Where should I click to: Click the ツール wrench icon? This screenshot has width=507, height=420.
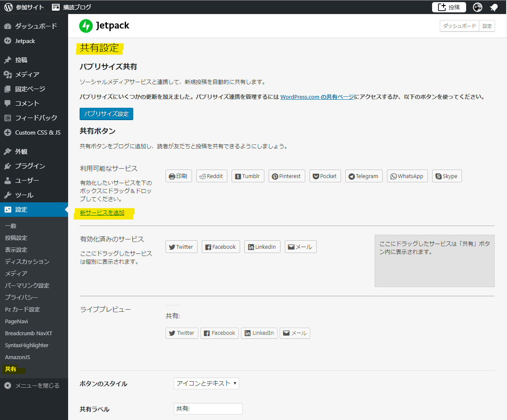pyautogui.click(x=8, y=195)
